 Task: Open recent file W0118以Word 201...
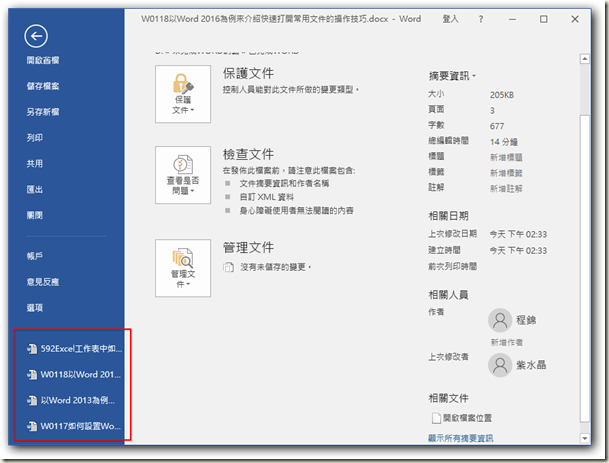[x=81, y=374]
